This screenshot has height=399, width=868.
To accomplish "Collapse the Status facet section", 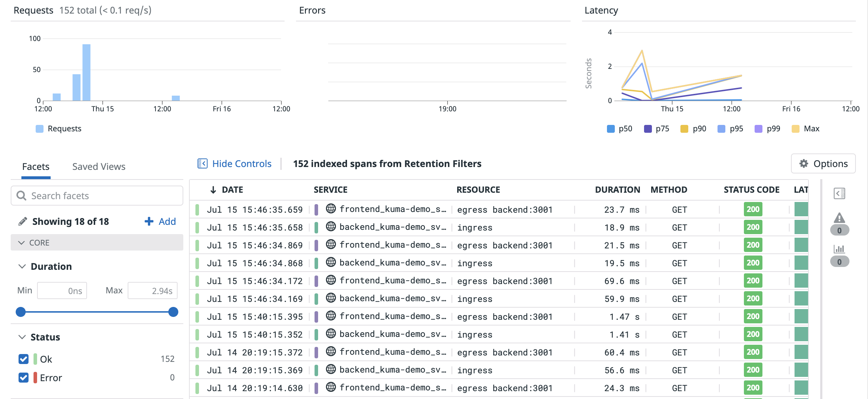I will coord(22,337).
